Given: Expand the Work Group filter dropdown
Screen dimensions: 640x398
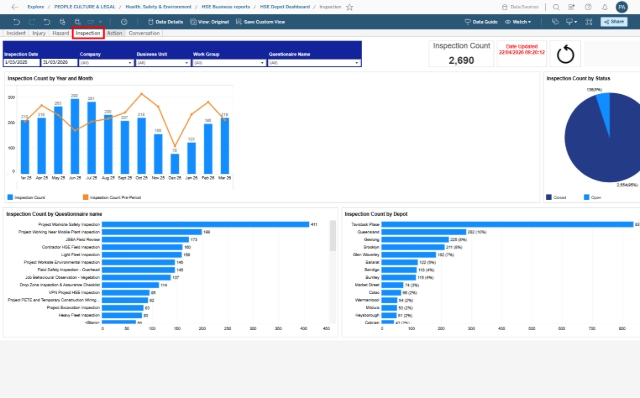Looking at the screenshot, I should tap(229, 63).
